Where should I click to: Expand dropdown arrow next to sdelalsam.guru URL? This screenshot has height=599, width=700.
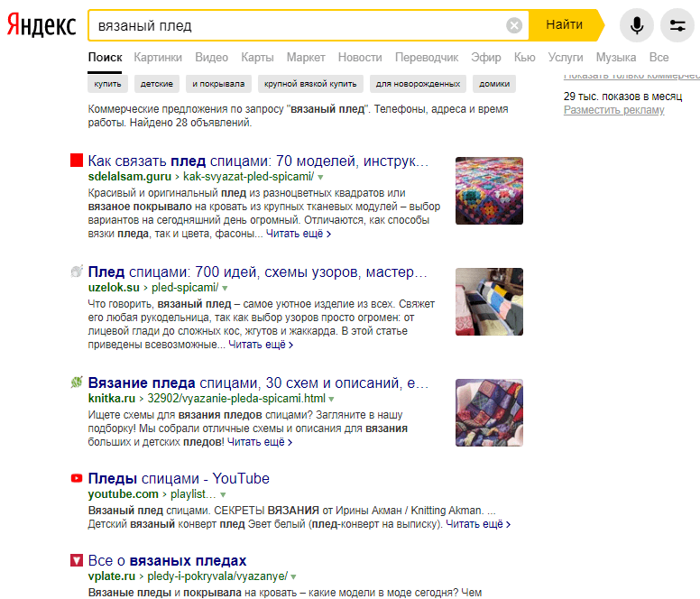point(319,178)
